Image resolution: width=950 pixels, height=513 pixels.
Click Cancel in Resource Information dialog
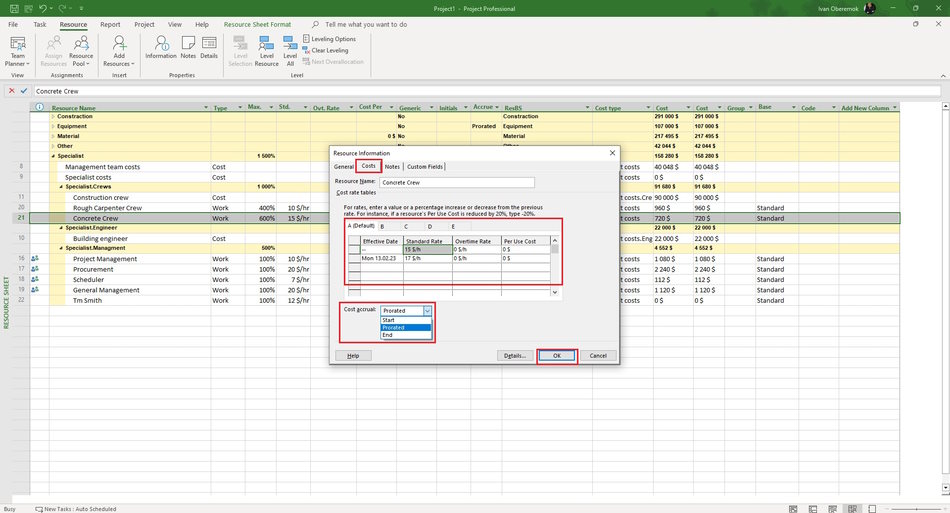[598, 356]
